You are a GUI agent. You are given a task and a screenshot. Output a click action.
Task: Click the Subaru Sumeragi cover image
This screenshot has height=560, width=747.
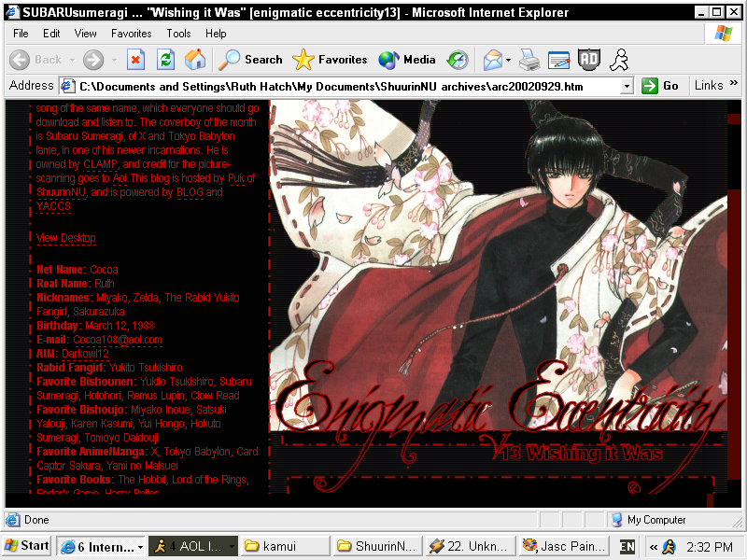499,265
